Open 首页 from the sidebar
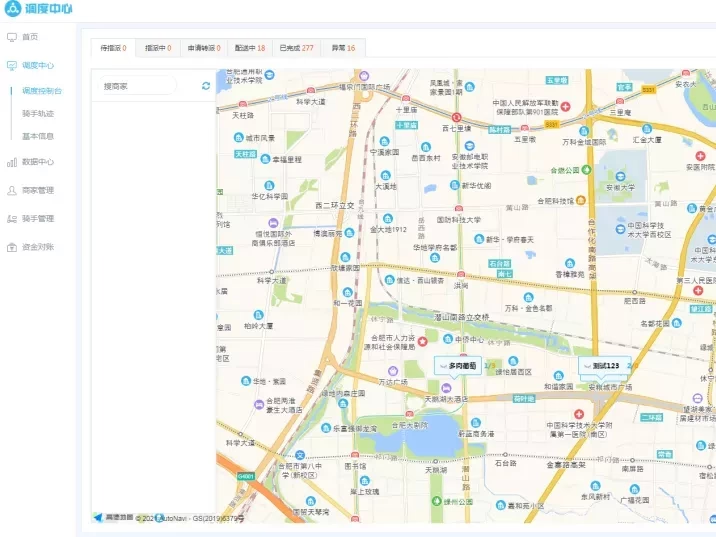The height and width of the screenshot is (537, 716). click(x=30, y=37)
